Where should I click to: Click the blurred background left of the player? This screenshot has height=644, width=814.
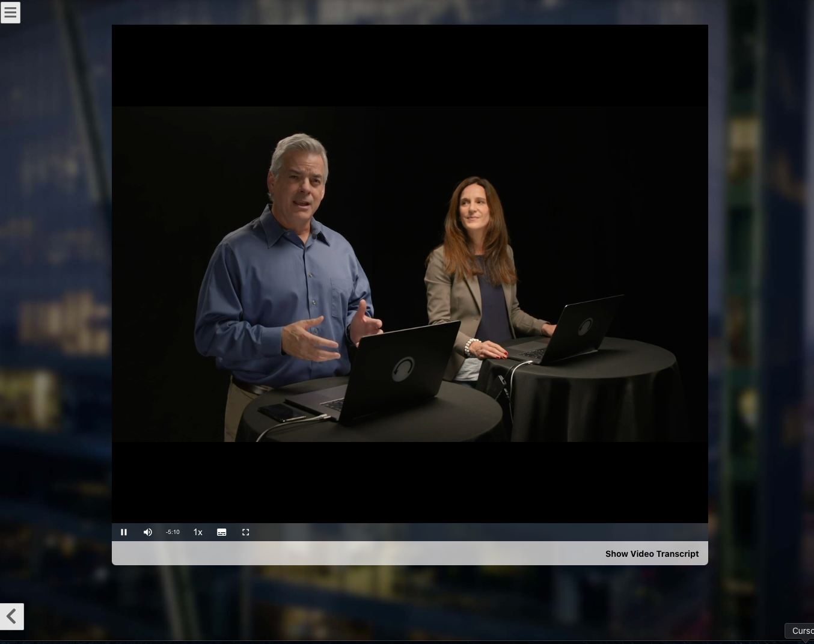tap(54, 301)
